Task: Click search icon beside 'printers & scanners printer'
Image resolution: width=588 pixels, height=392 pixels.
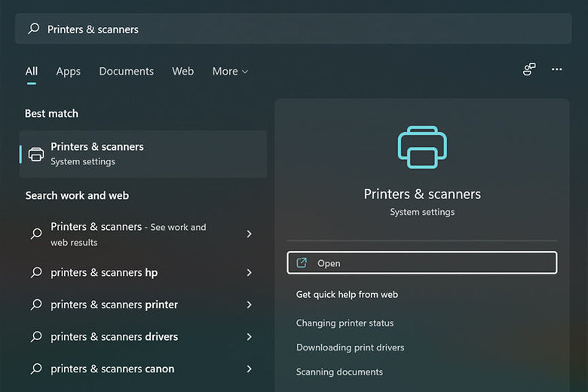Action: (36, 305)
